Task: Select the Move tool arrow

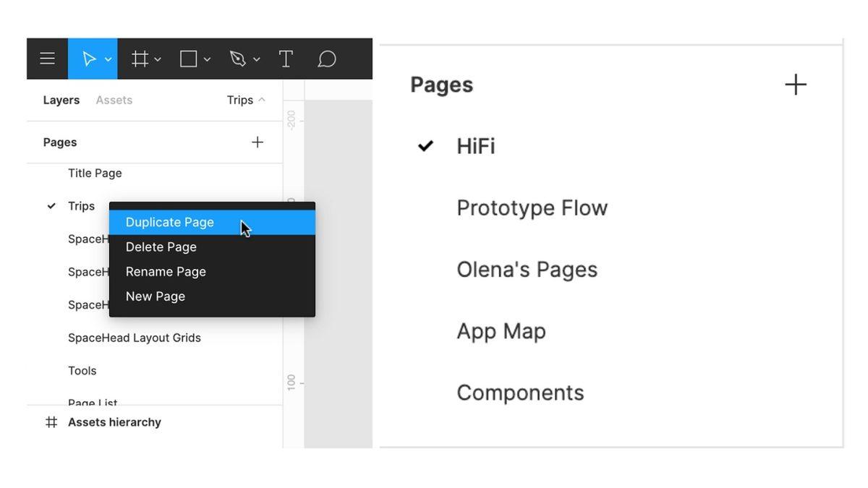Action: pos(88,59)
